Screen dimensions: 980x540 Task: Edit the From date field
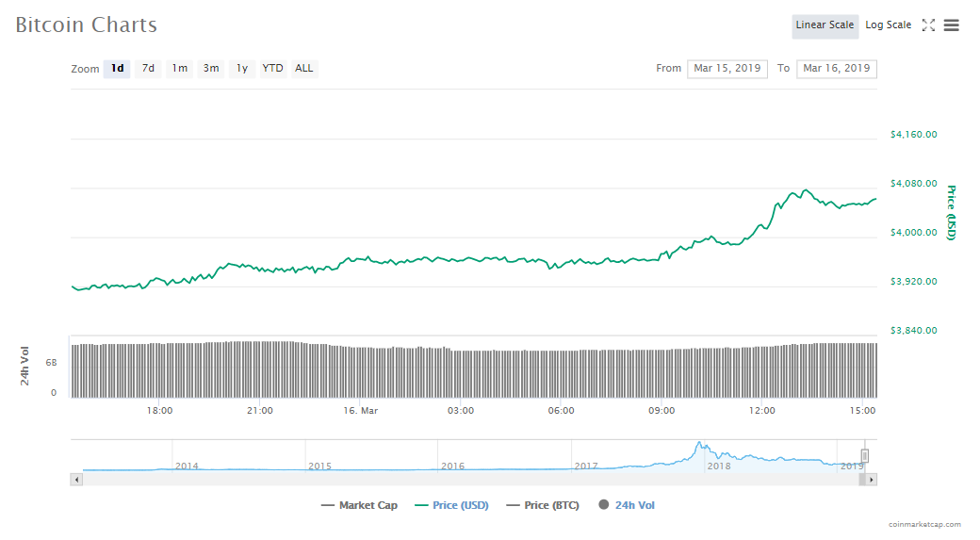[727, 69]
